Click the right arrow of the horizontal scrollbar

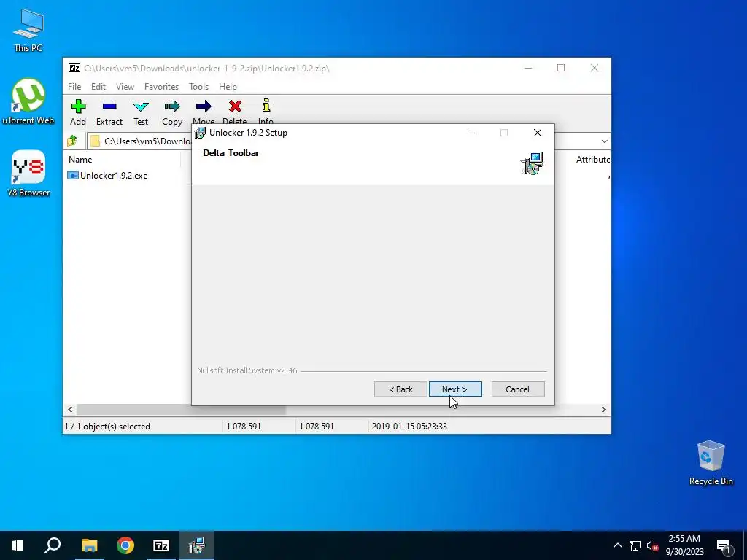tap(603, 410)
